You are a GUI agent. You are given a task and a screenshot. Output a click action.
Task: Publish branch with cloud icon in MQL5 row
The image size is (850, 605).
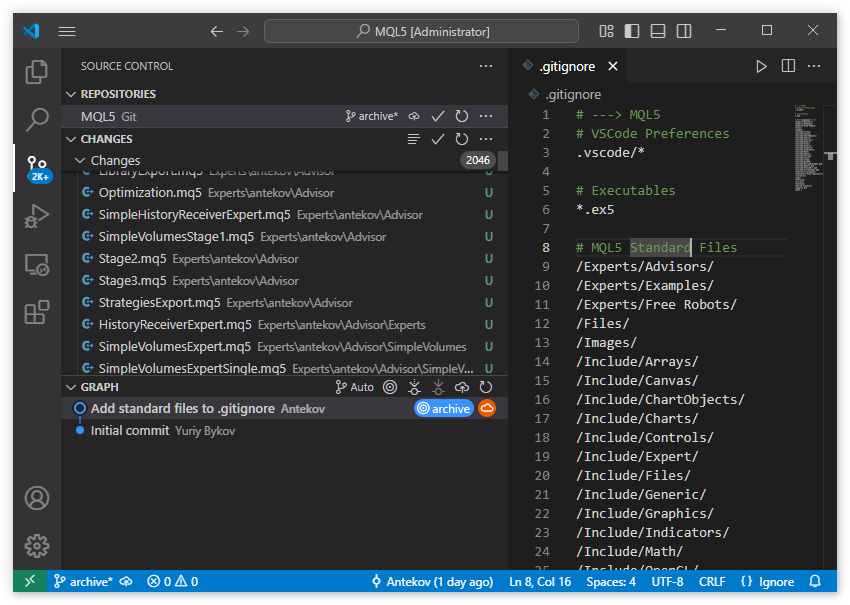click(414, 116)
